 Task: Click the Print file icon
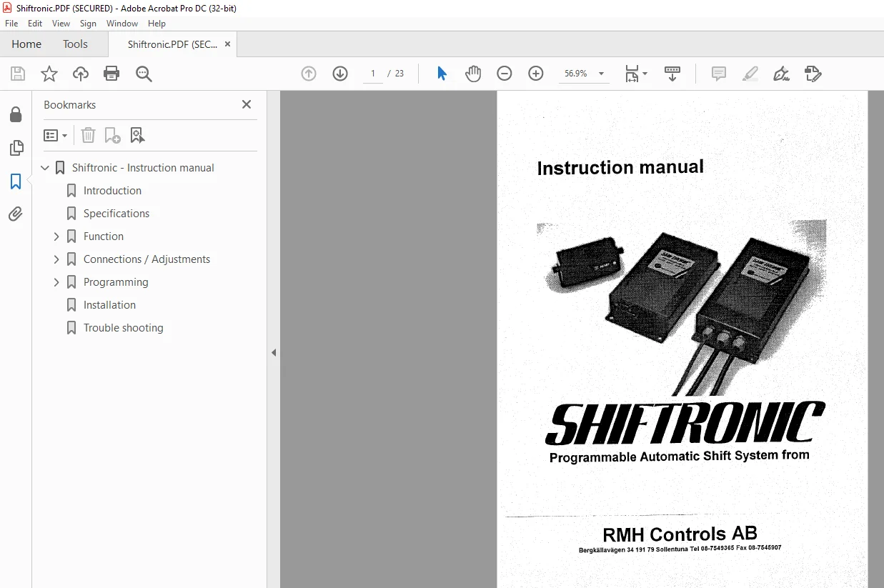[111, 74]
